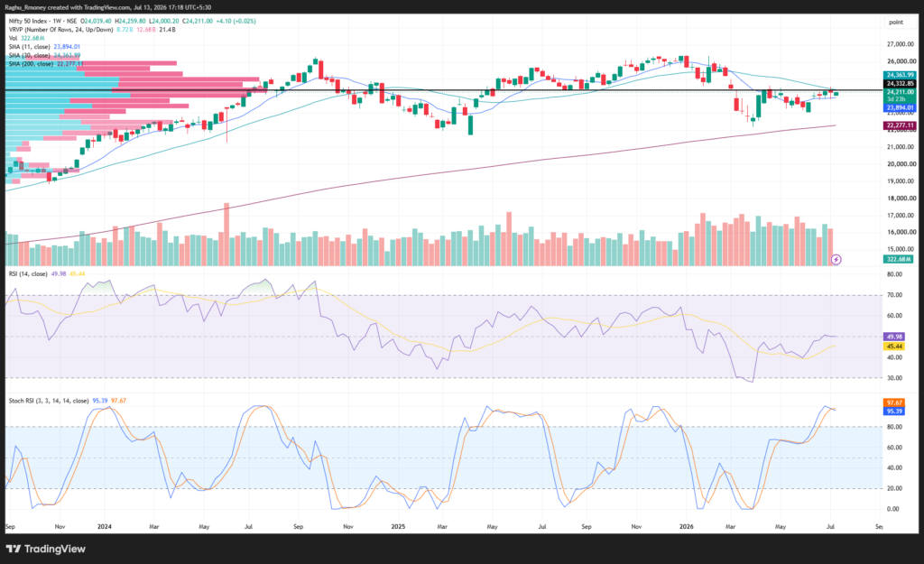Click the VRVP total 21.4B value

coord(167,30)
